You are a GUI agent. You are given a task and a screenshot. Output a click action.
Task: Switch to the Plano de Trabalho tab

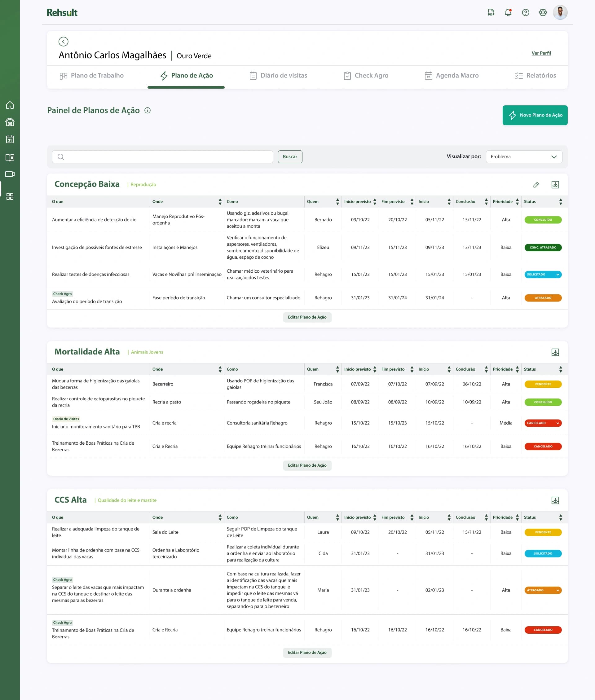[91, 76]
